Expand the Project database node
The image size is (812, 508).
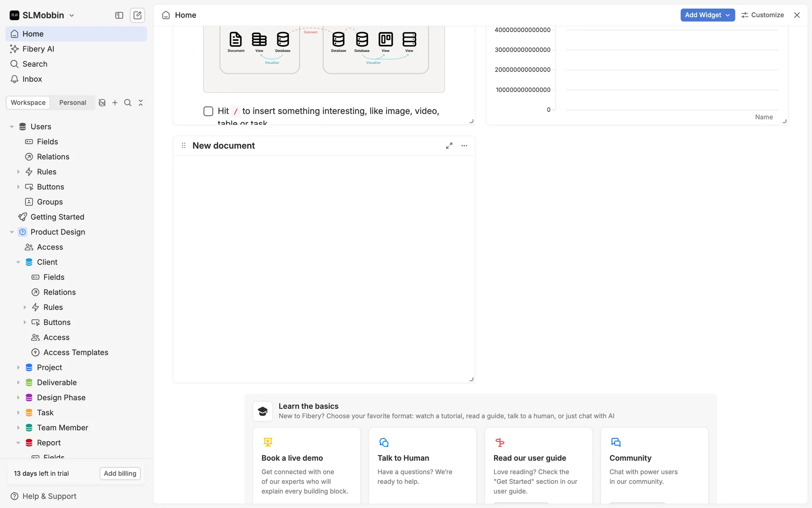pos(18,367)
